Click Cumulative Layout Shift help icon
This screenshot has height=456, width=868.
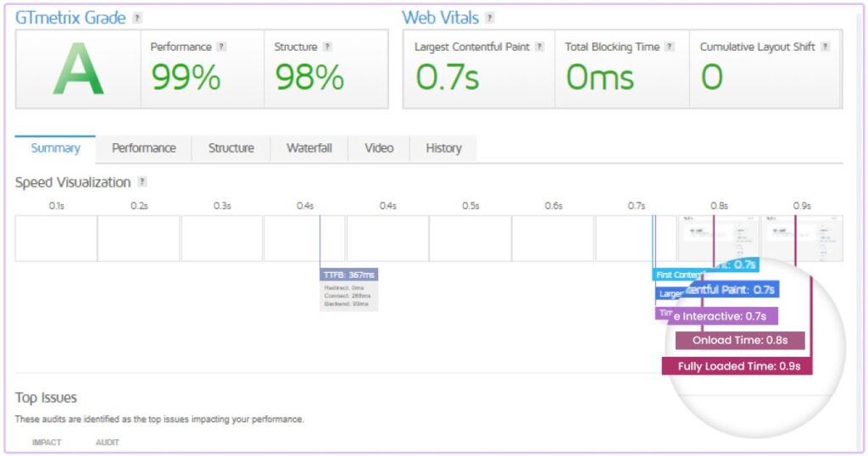point(825,47)
